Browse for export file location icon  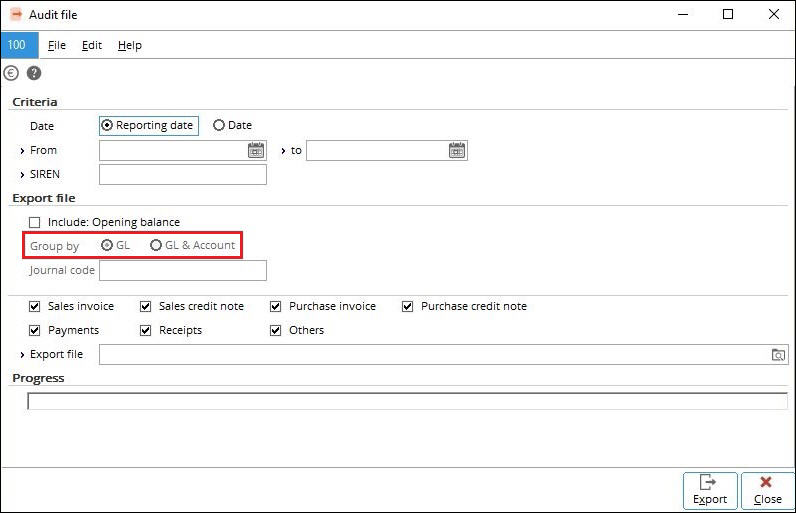(778, 355)
